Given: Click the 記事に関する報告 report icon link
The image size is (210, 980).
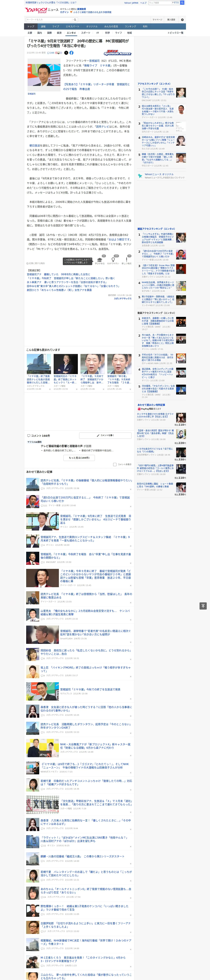Looking at the screenshot, I should pos(35,263).
